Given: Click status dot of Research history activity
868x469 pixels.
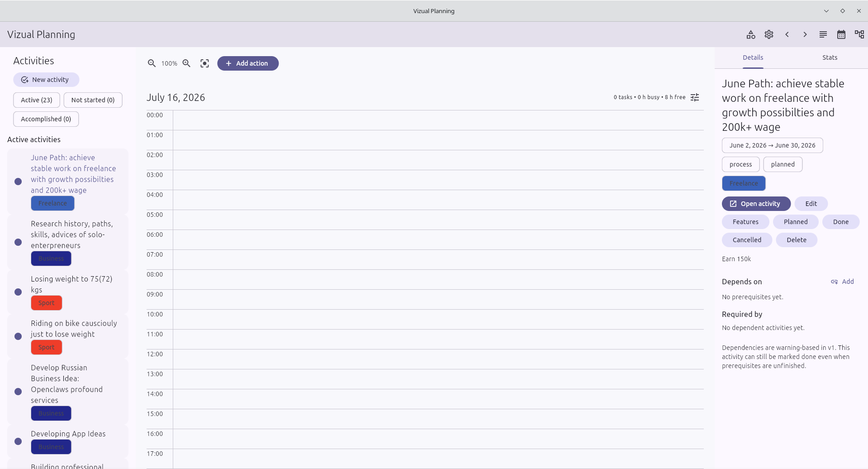Looking at the screenshot, I should (18, 242).
